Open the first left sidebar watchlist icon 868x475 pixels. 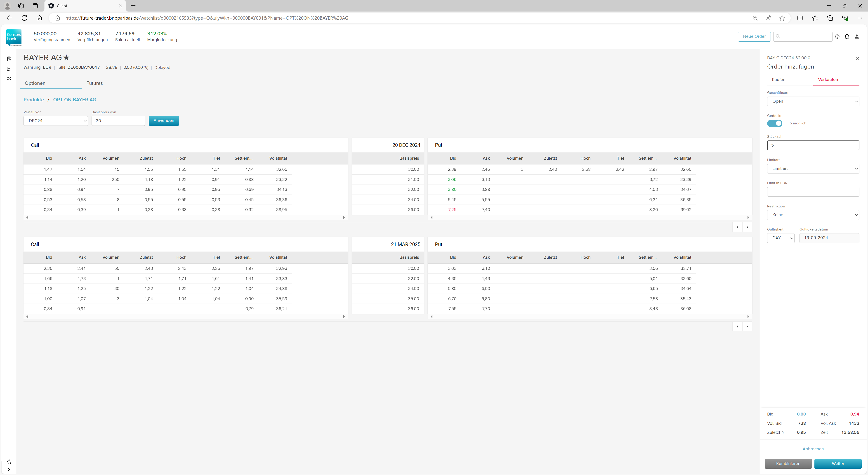click(x=9, y=59)
